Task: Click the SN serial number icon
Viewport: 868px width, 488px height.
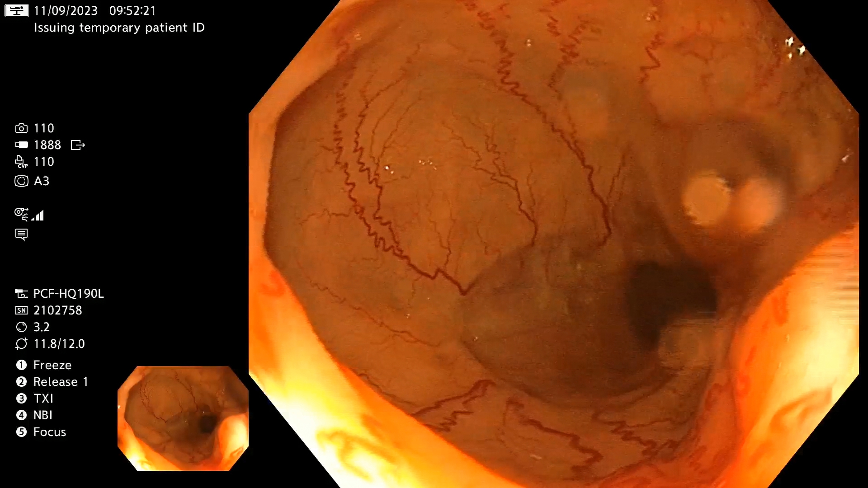Action: (x=21, y=310)
